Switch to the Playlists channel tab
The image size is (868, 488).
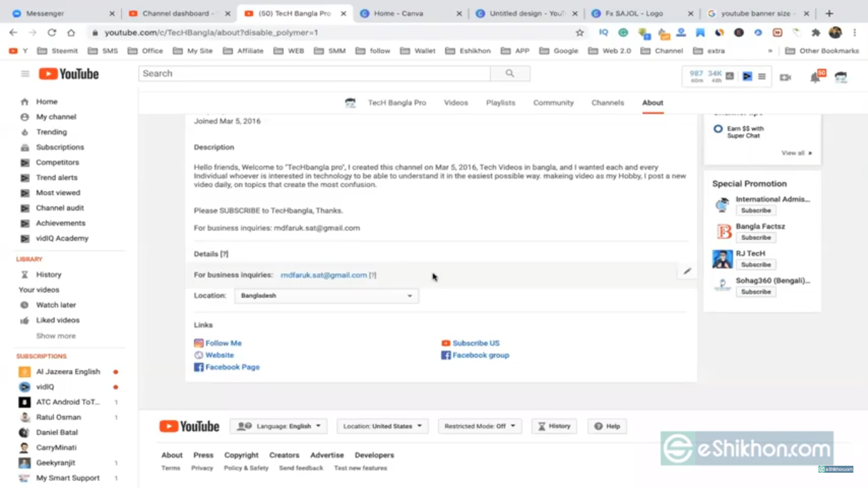[500, 103]
